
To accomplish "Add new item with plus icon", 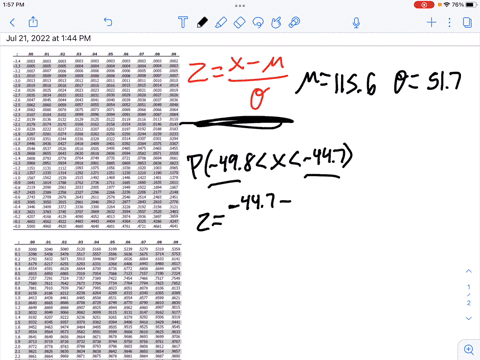I will (x=431, y=22).
